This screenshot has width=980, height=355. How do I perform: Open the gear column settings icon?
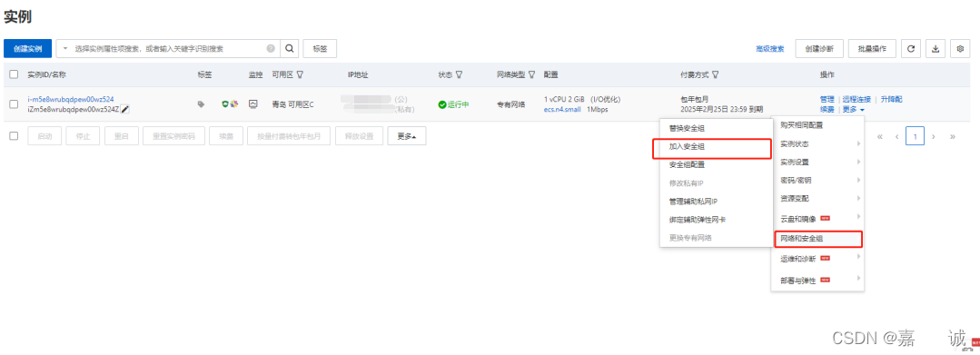(x=961, y=48)
